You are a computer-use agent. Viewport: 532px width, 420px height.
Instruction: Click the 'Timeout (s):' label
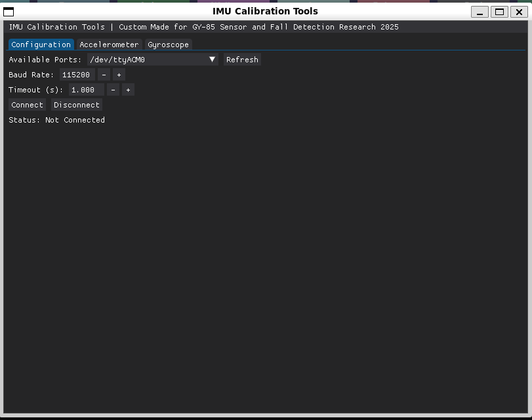(x=36, y=90)
